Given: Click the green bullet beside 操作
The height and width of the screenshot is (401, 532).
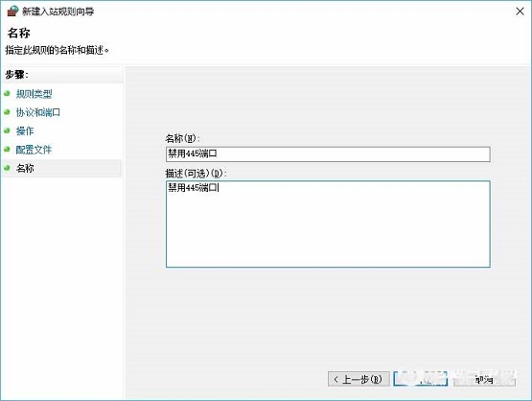Looking at the screenshot, I should tap(7, 130).
